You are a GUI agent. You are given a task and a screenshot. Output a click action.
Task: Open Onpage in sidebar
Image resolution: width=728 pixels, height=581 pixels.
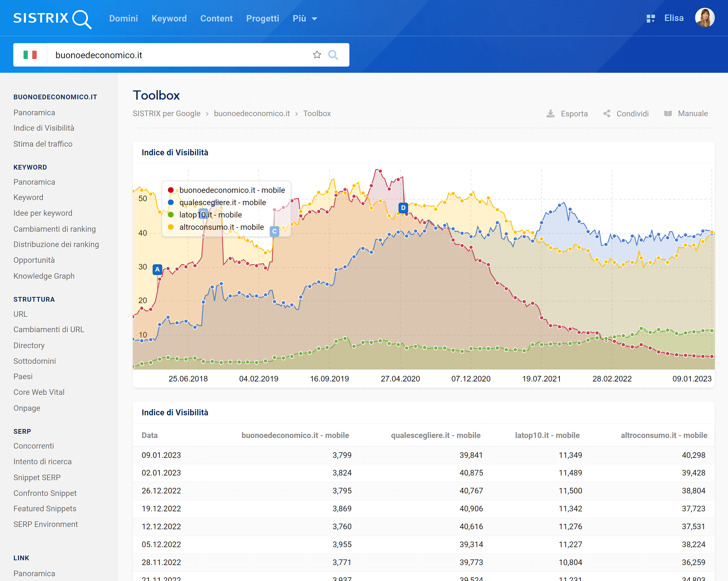(x=27, y=408)
